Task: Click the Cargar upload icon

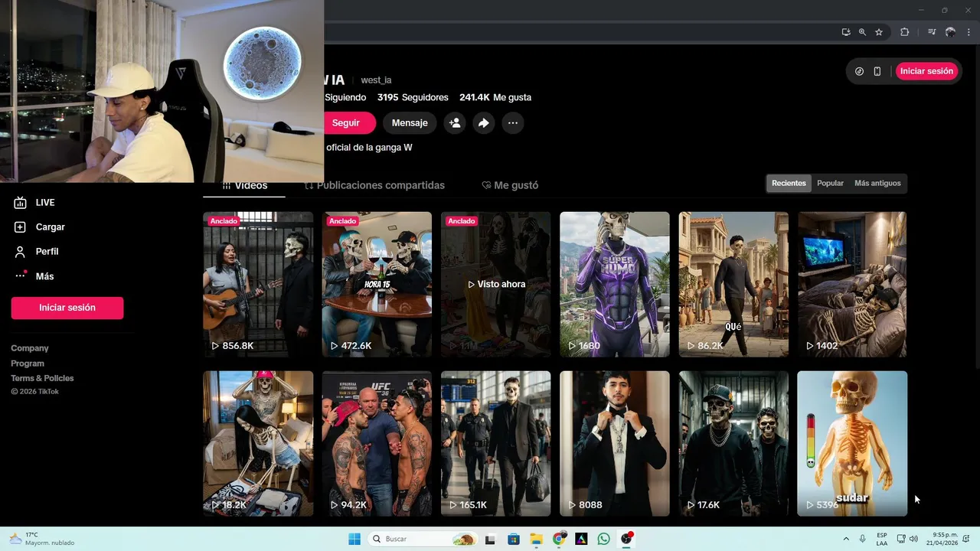Action: coord(21,227)
